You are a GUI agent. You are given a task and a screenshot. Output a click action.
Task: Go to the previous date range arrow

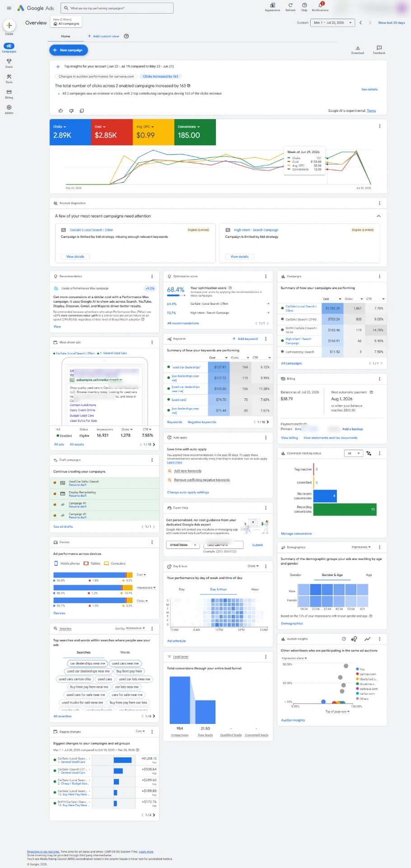[x=360, y=23]
